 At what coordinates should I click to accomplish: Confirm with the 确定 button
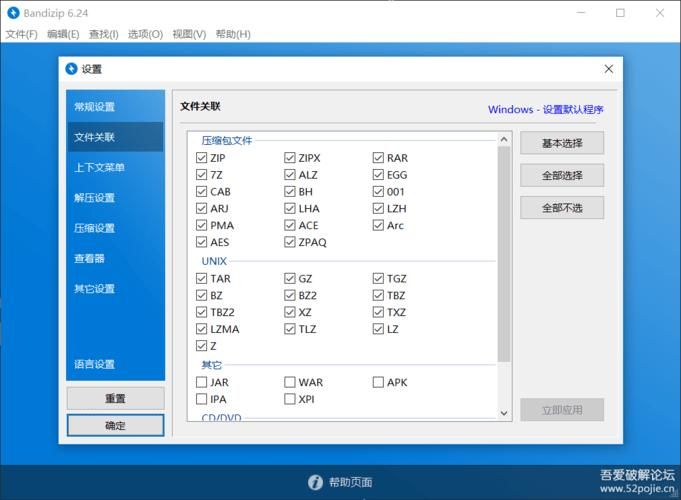pyautogui.click(x=116, y=425)
